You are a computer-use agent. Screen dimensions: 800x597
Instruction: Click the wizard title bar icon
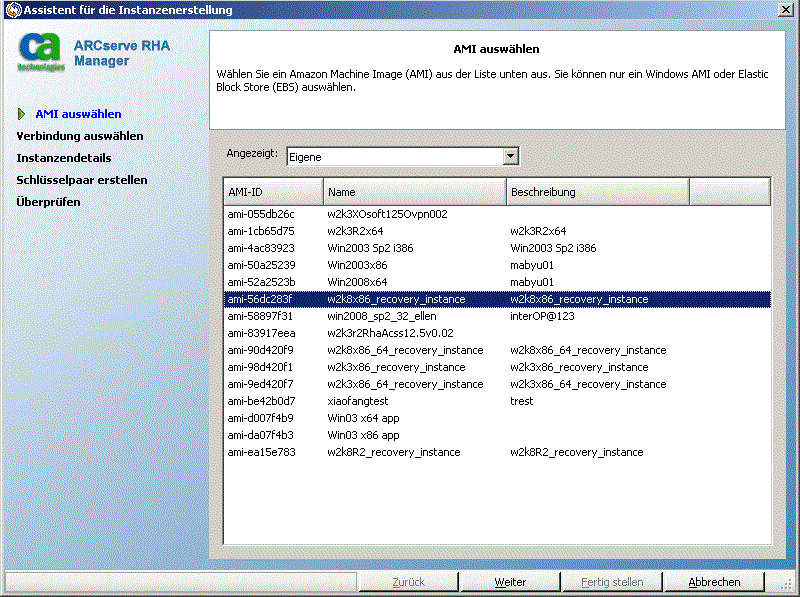[13, 10]
